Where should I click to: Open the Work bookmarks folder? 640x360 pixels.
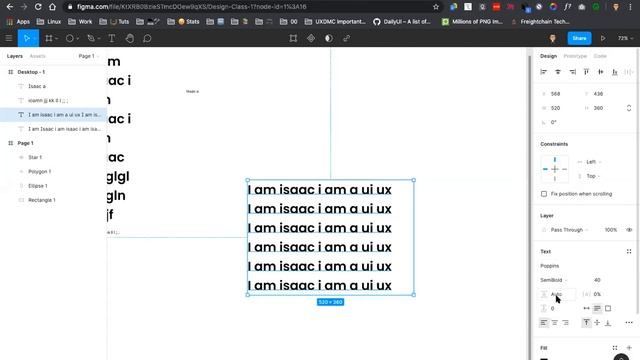point(80,22)
